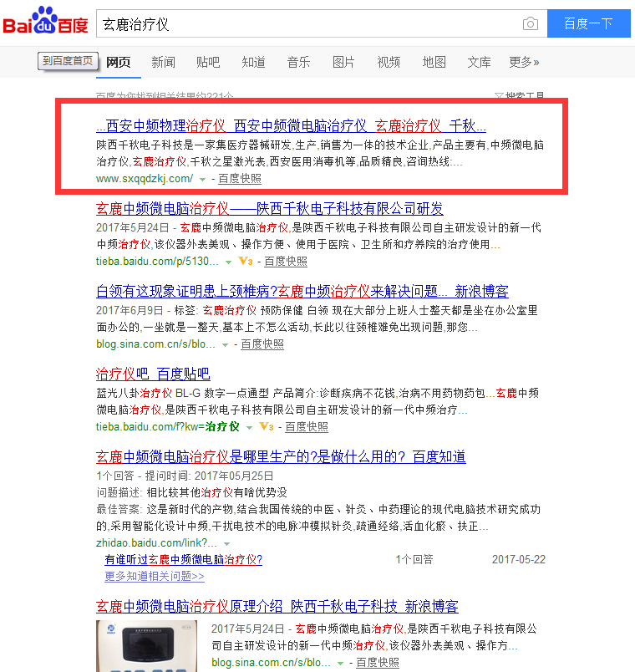Open 白领有这现象证明患上颈椎病 新浪博客 result

tap(302, 291)
